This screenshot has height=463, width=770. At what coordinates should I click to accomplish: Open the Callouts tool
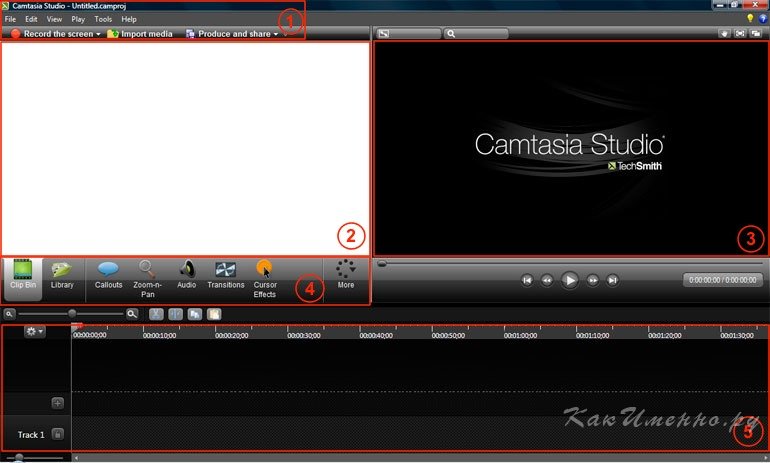click(x=109, y=275)
